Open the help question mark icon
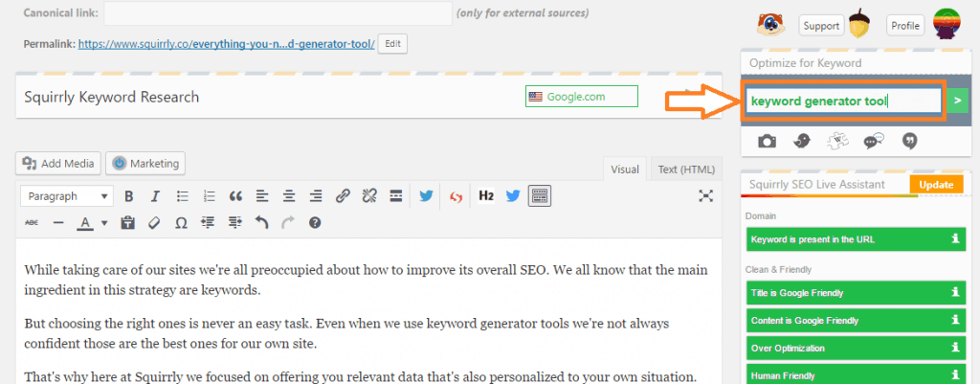 [x=315, y=223]
